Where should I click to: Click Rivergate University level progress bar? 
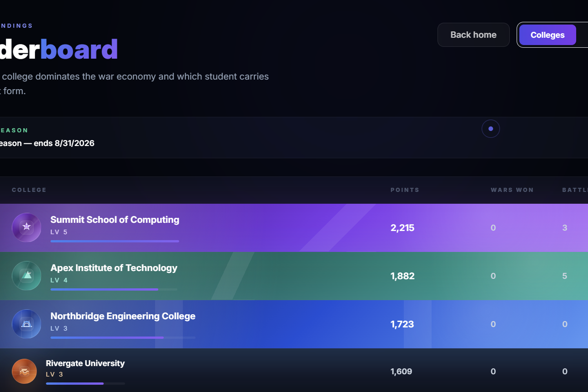85,384
